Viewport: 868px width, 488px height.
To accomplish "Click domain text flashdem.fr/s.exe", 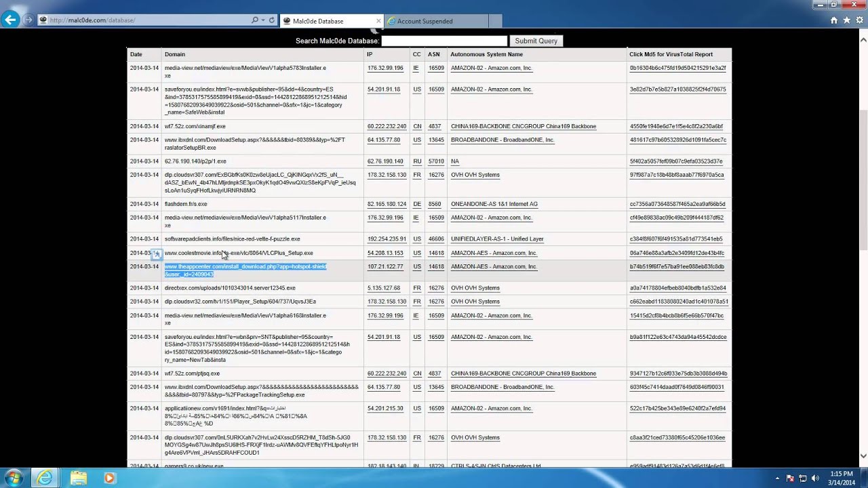I will [186, 204].
